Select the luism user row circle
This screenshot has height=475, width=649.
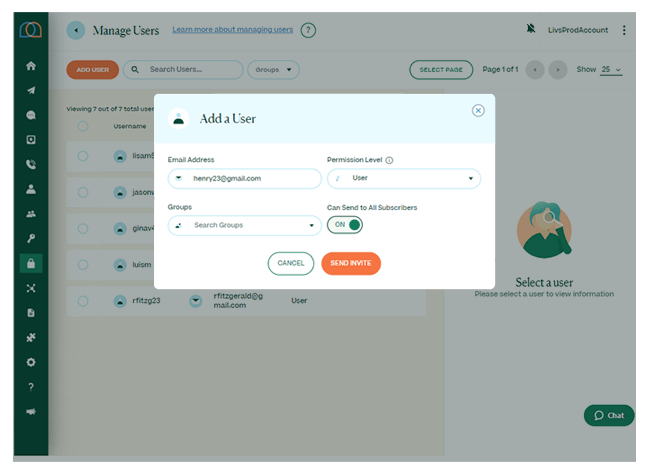point(83,265)
